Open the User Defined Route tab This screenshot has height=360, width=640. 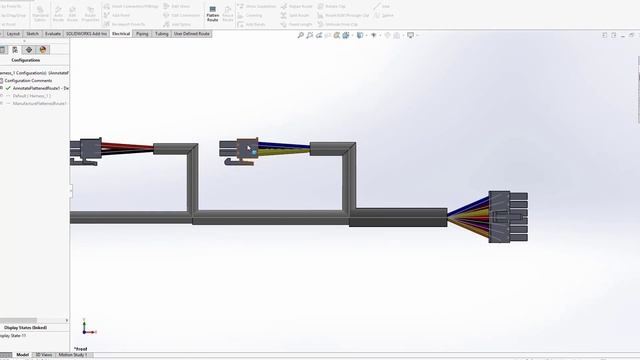pos(191,34)
